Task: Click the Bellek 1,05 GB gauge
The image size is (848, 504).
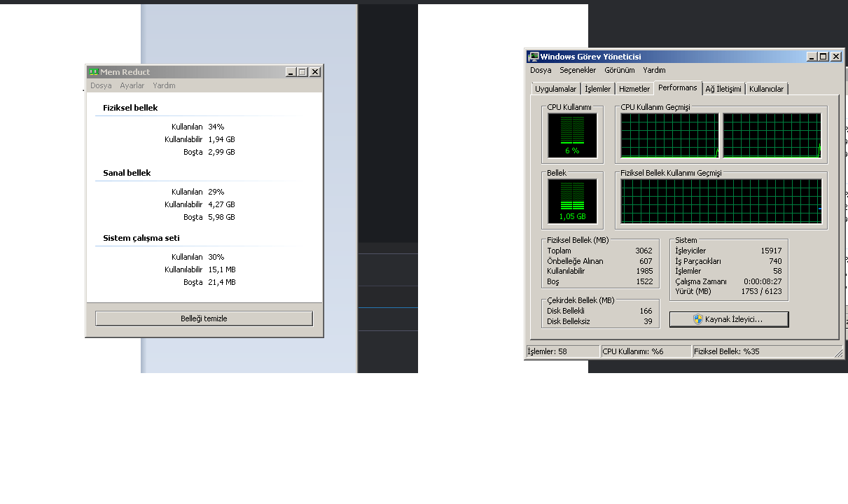Action: (x=572, y=202)
